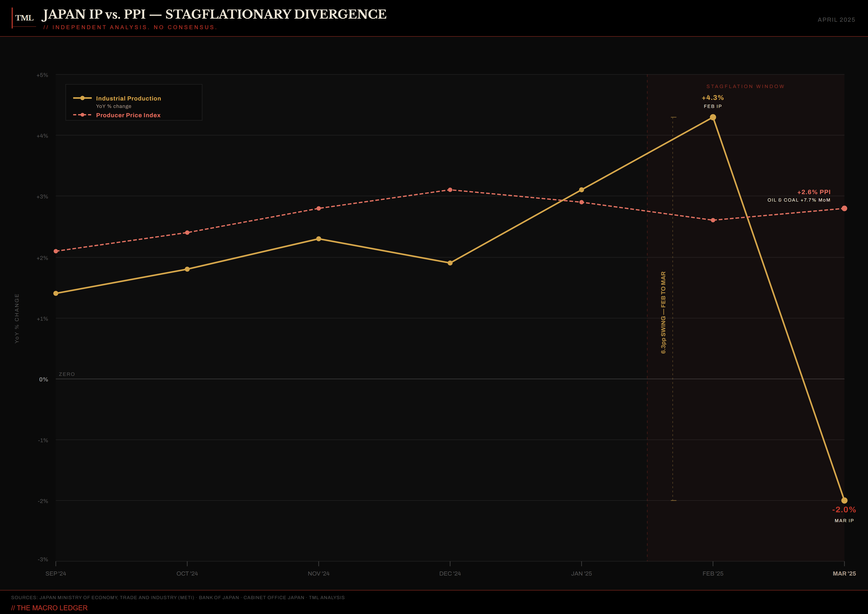
Task: Click the 6.3pp SWING vertical annotation
Action: 663,312
